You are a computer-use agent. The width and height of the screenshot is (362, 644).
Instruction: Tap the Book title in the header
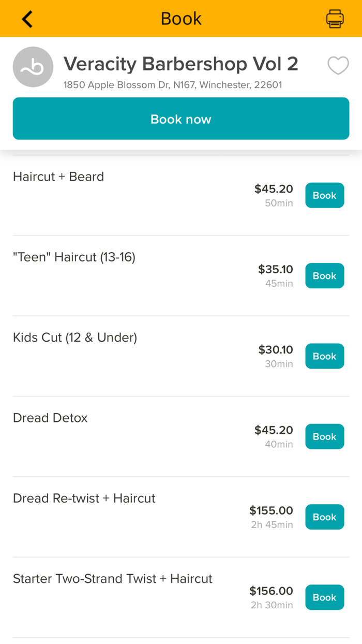pos(181,18)
